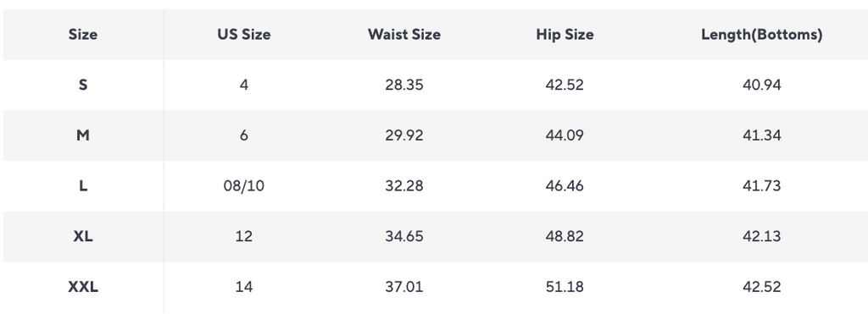The width and height of the screenshot is (868, 314).
Task: Select the S size row label
Action: pos(83,85)
